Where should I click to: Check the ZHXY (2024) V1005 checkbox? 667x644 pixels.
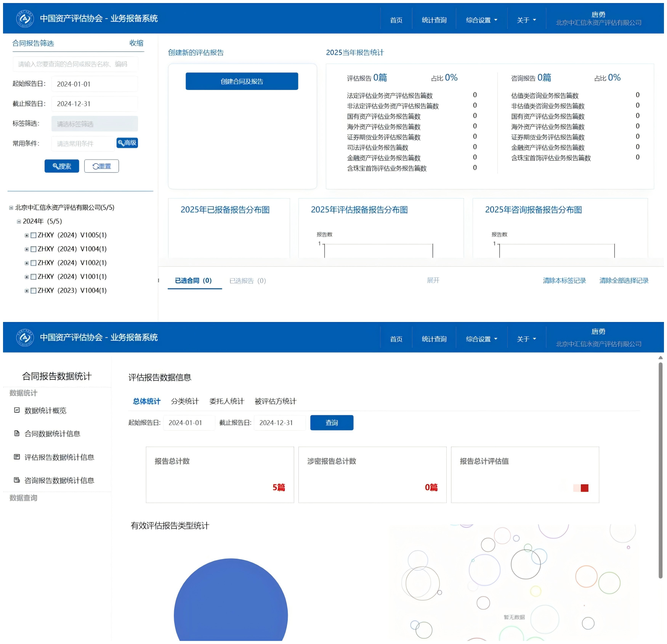[x=34, y=235]
